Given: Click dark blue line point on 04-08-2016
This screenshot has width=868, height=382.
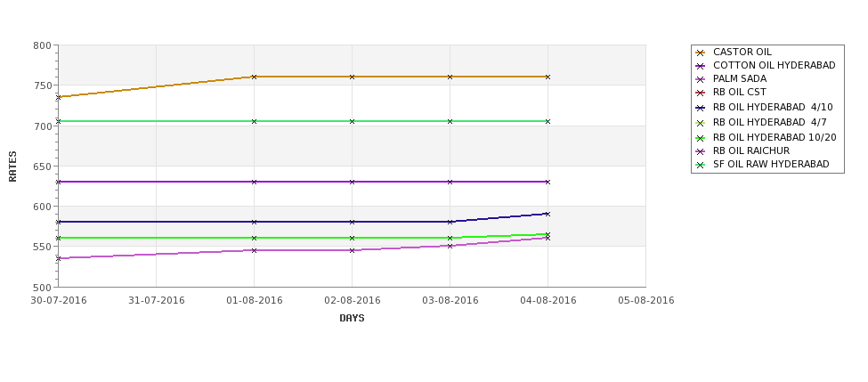Looking at the screenshot, I should click(548, 214).
